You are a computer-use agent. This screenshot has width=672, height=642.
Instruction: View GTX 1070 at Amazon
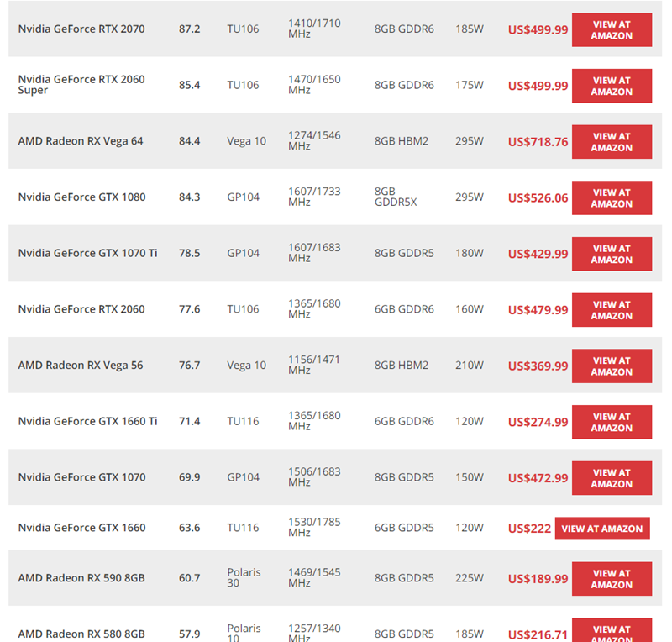pyautogui.click(x=612, y=478)
